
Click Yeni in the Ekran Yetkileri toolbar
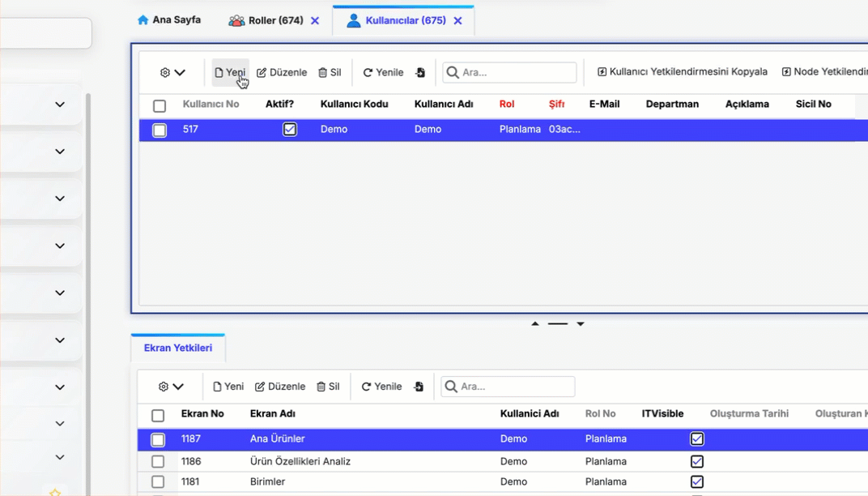[228, 387]
